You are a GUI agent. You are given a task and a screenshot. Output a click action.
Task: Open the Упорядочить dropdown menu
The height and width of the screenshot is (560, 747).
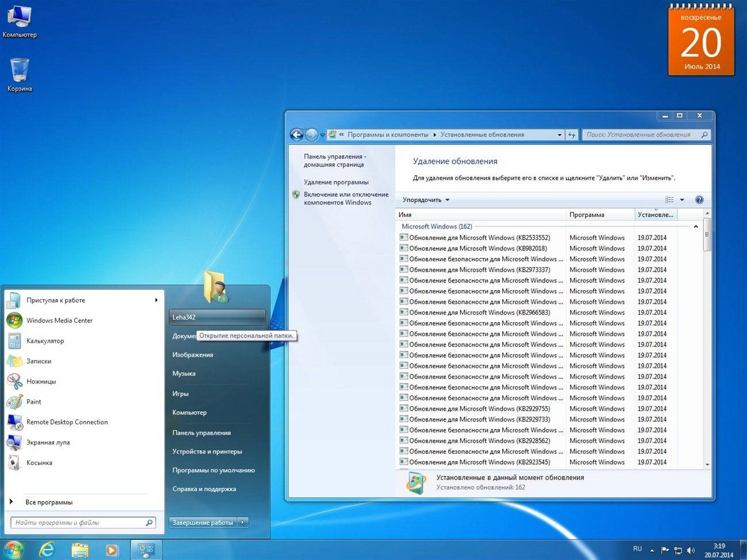pos(426,200)
